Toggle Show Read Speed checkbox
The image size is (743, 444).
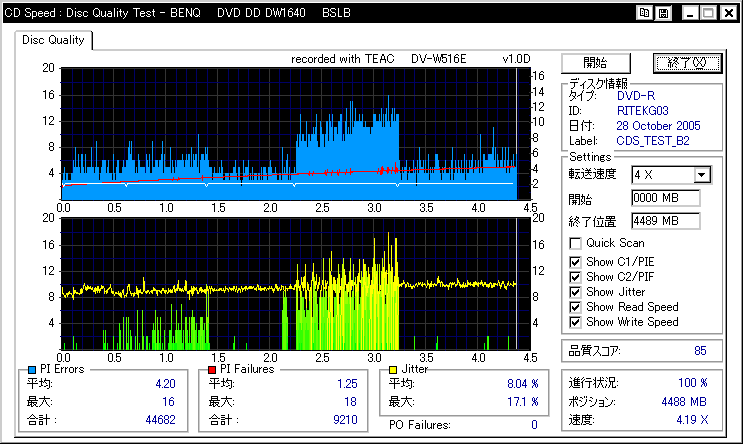point(575,307)
